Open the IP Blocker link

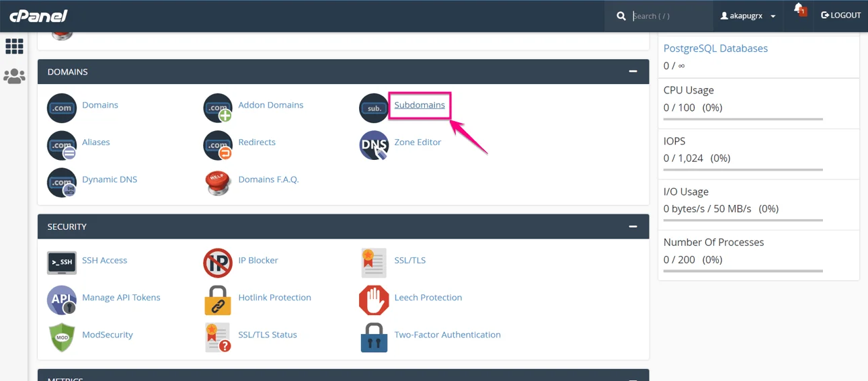[258, 260]
